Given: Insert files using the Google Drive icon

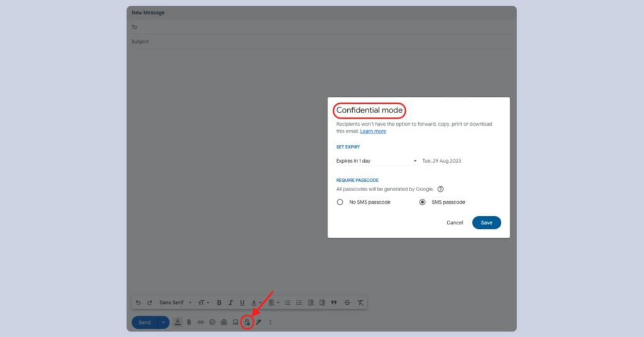Looking at the screenshot, I should tap(223, 323).
